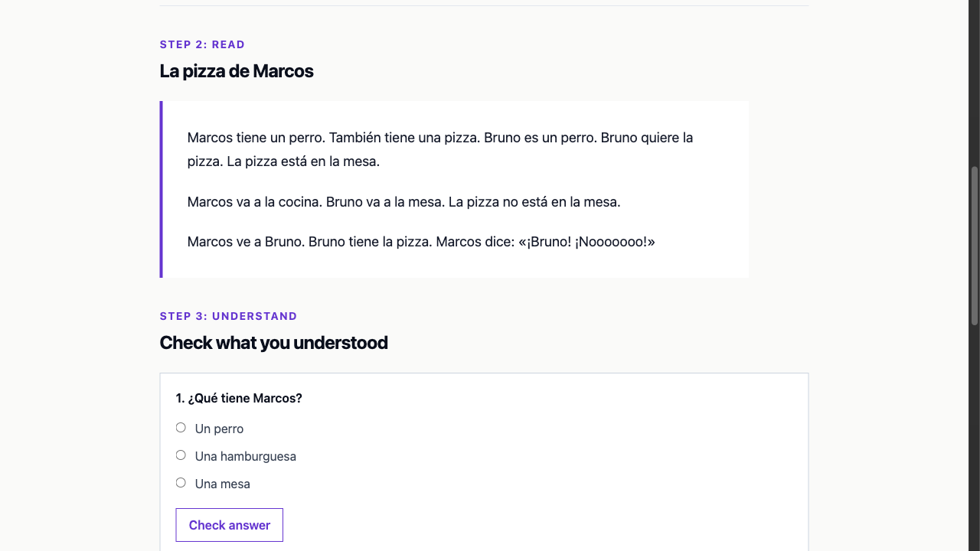Click the vertical scrollbar thumb

(x=975, y=246)
